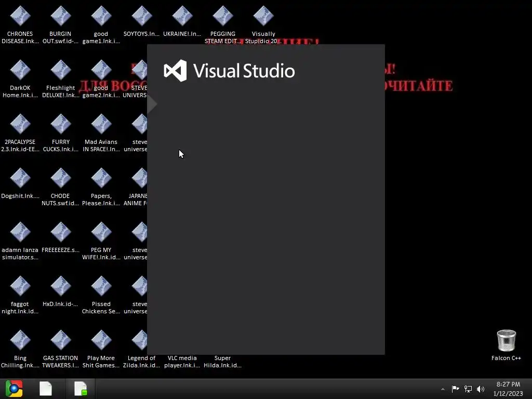Click the blank white file taskbar icon
Screen dimensions: 532x399
pyautogui.click(x=46, y=389)
